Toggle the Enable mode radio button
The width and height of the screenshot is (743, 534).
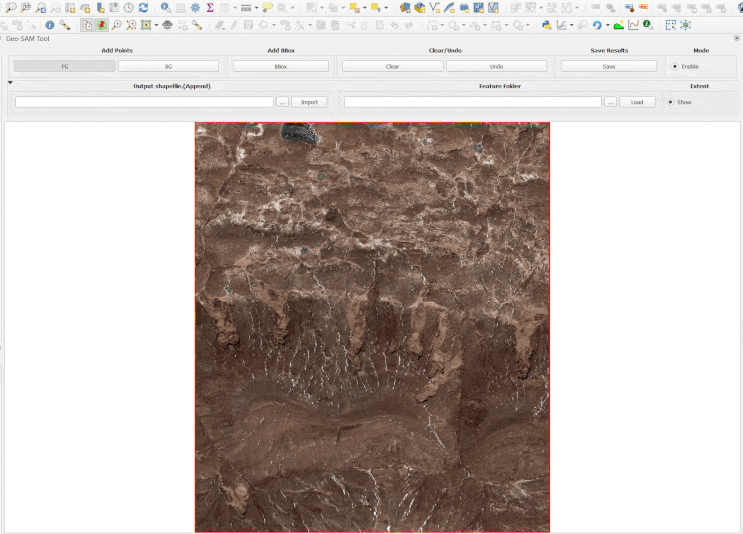click(x=675, y=66)
